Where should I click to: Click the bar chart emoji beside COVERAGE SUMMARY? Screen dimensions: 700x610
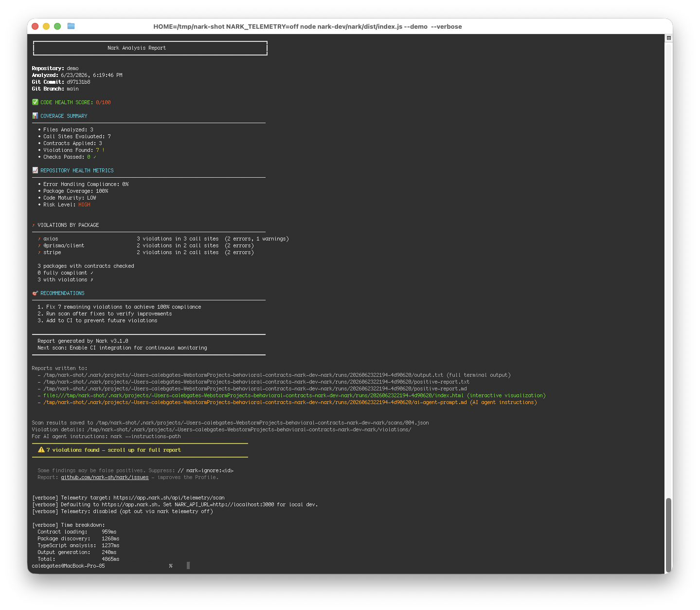pyautogui.click(x=35, y=116)
